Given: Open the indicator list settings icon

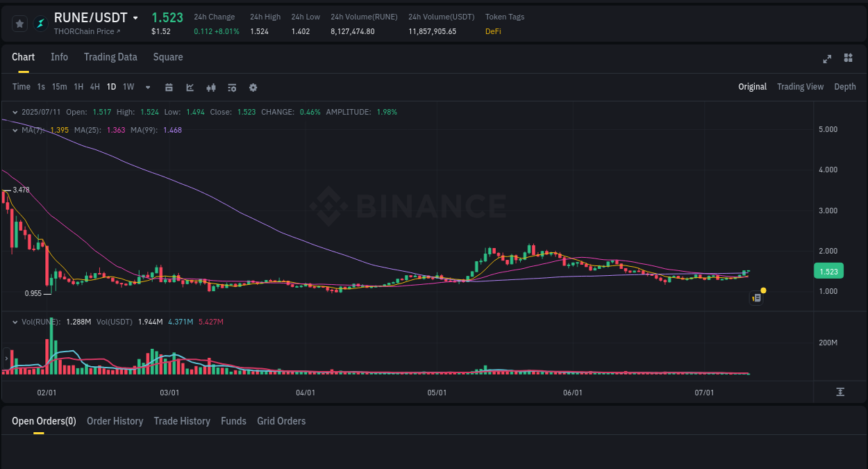Looking at the screenshot, I should [x=231, y=87].
